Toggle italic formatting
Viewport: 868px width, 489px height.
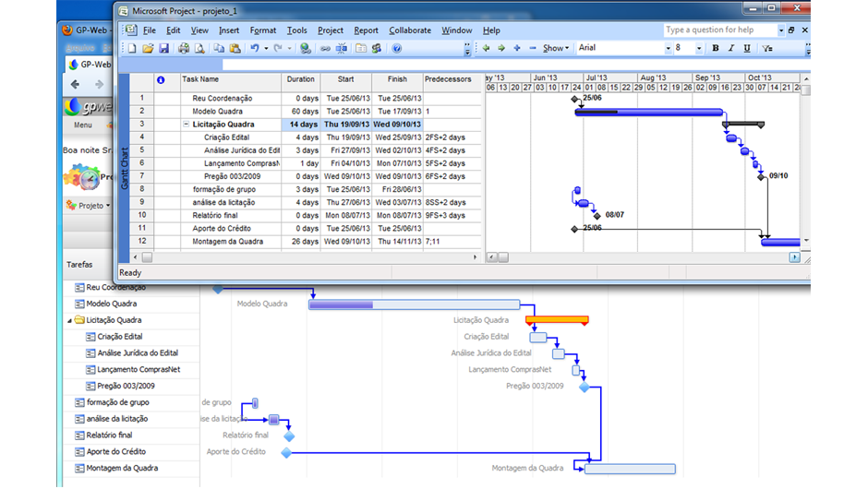731,49
